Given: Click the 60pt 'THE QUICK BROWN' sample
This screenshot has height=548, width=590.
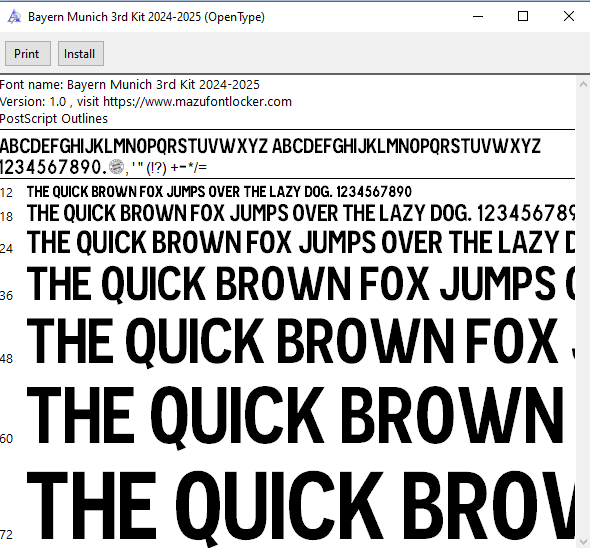Looking at the screenshot, I should coord(295,417).
